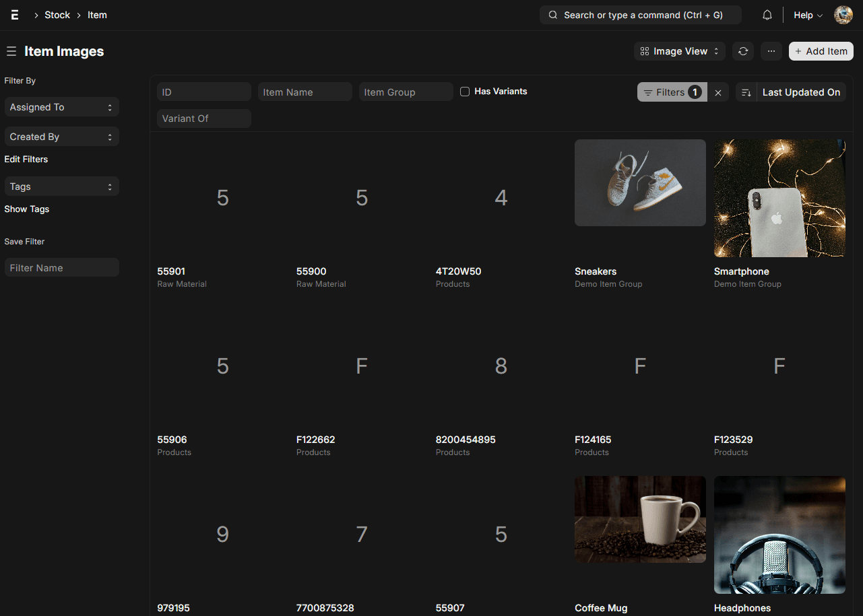Click the F123529 item name
Screen dimensions: 863x616
coord(734,440)
